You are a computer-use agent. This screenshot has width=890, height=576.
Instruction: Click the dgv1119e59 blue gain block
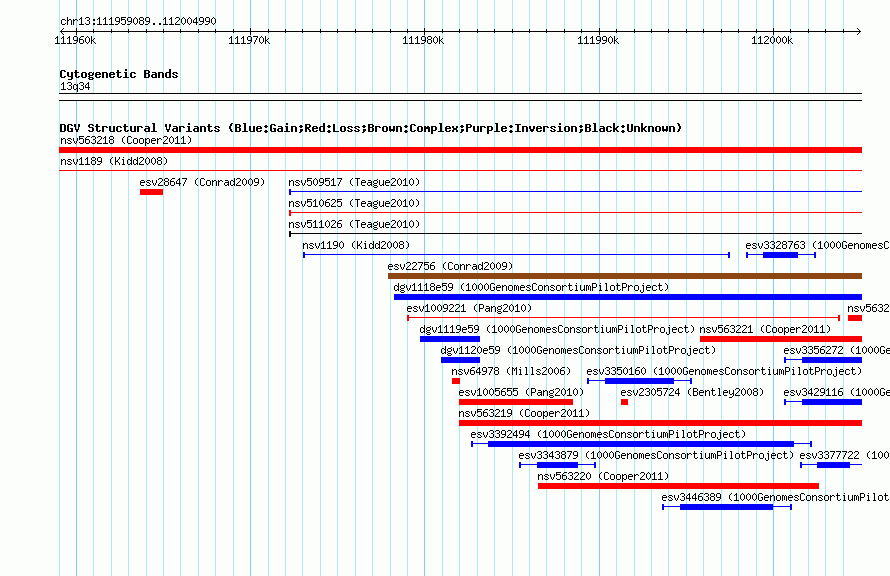point(450,339)
